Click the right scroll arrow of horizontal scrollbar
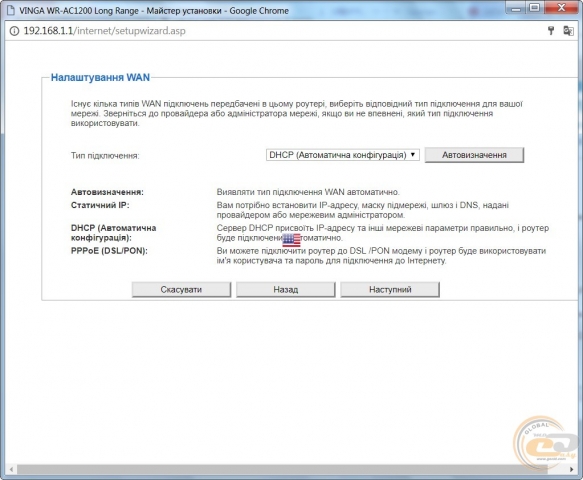Screen dimensions: 583x480 tap(571, 469)
